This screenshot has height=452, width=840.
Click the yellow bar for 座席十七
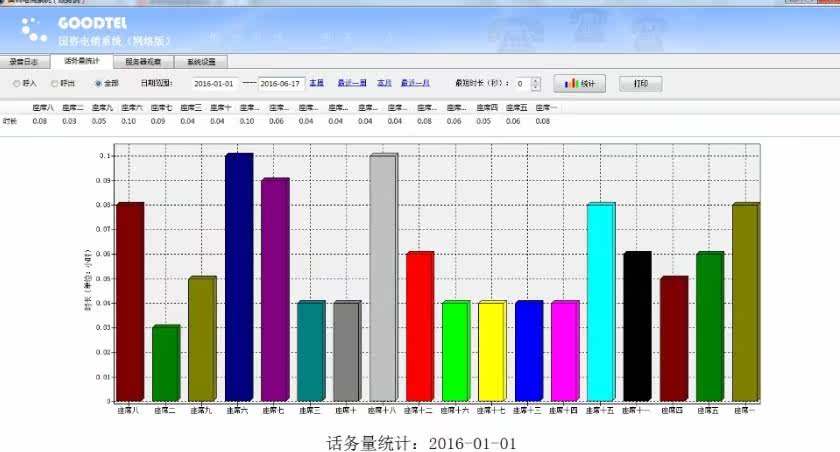[x=492, y=351]
